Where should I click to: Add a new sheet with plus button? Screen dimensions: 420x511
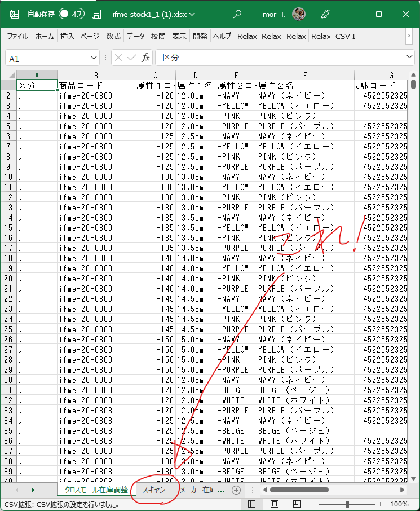click(x=236, y=490)
